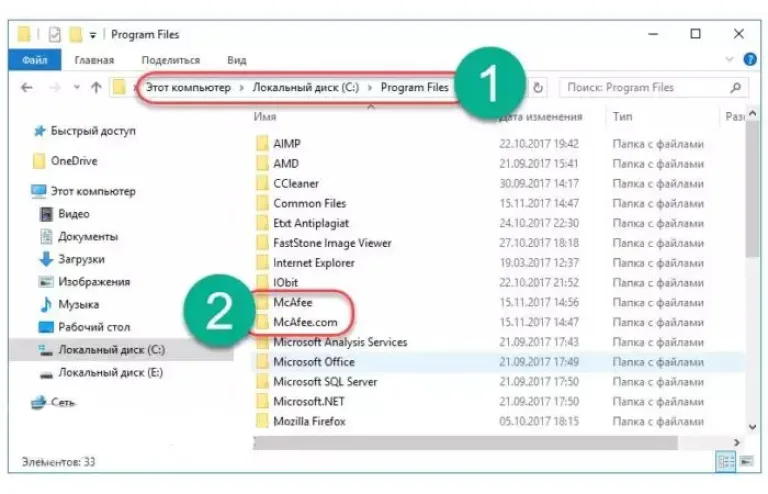Click the horizontal scrollbar right arrow
Viewport: 768px width, 494px height.
point(736,442)
